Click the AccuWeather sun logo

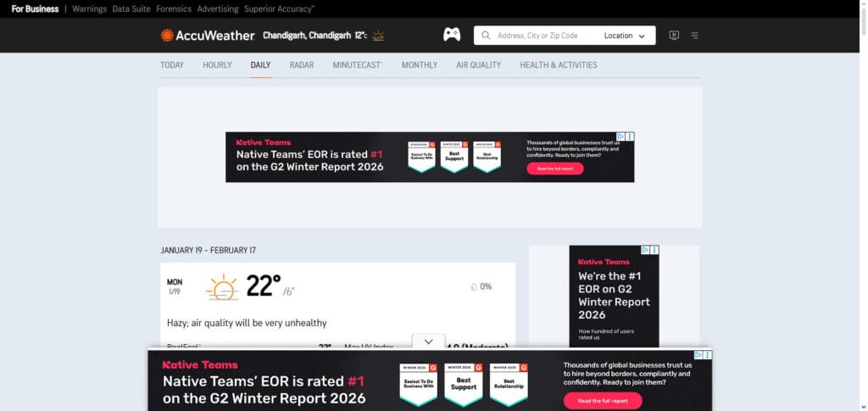click(167, 36)
